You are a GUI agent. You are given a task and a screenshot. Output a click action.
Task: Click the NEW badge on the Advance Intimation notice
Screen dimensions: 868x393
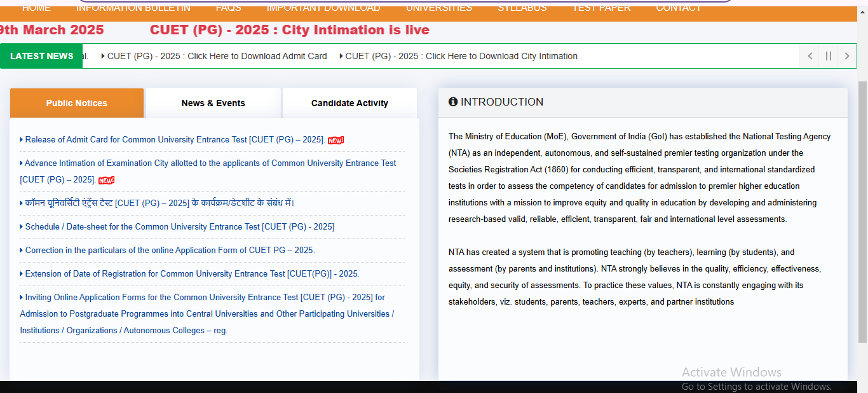coord(106,180)
